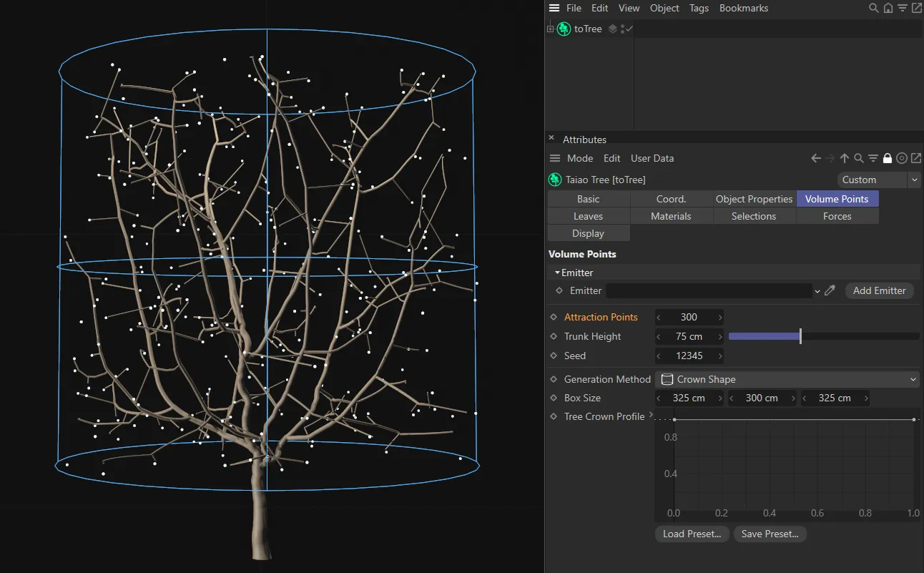The image size is (924, 573).
Task: Open Attributes panel in new window icon
Action: [x=915, y=158]
